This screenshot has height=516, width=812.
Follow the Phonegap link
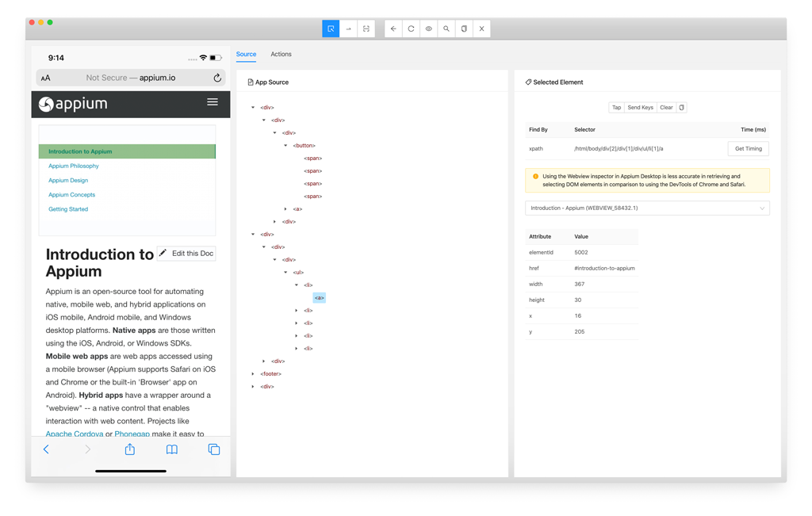coord(132,434)
